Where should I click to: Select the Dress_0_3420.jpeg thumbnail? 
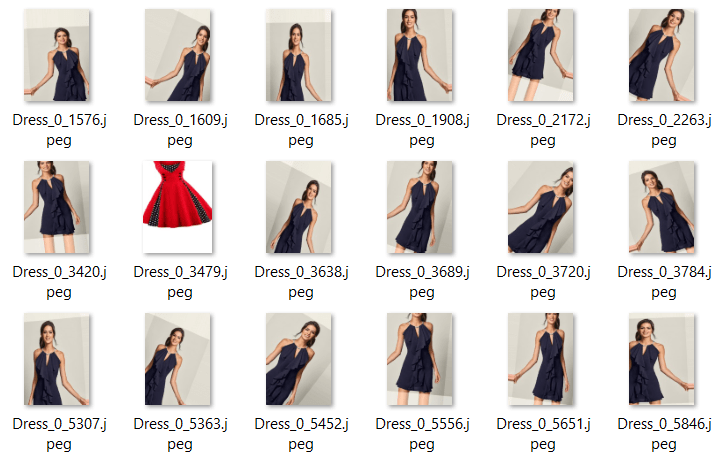click(57, 207)
